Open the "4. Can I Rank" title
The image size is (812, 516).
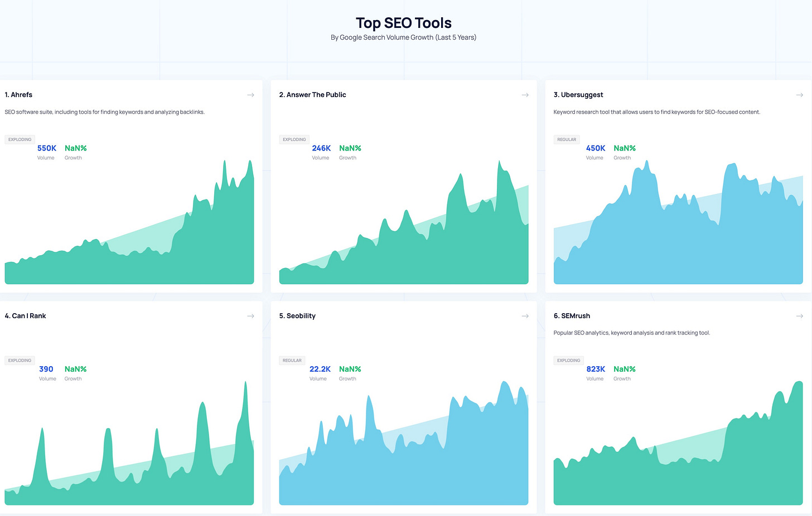click(x=25, y=316)
